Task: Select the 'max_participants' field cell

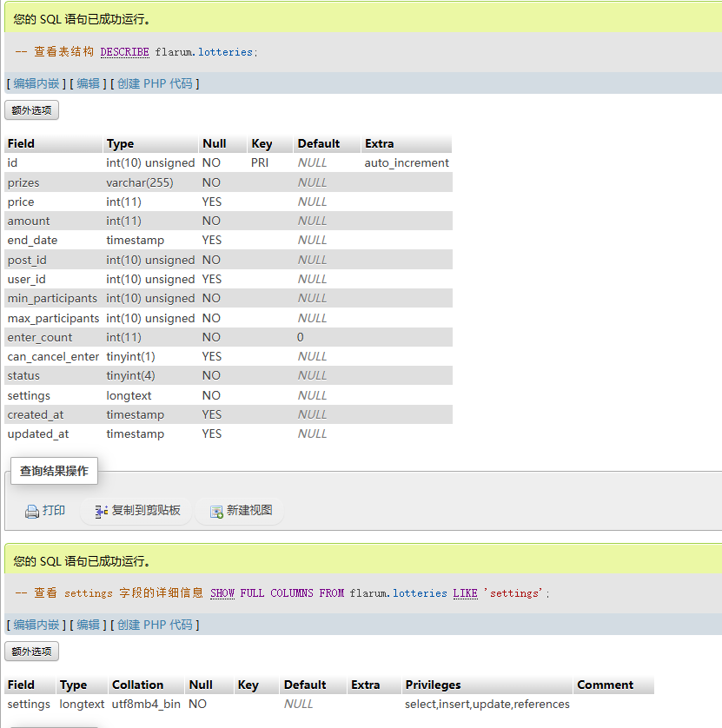Action: (53, 318)
